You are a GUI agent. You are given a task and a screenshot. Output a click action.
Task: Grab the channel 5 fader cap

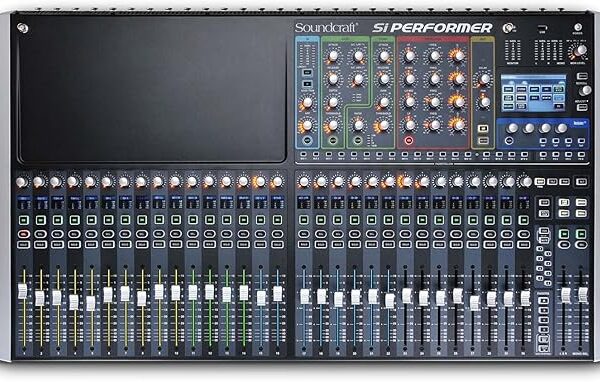point(91,303)
